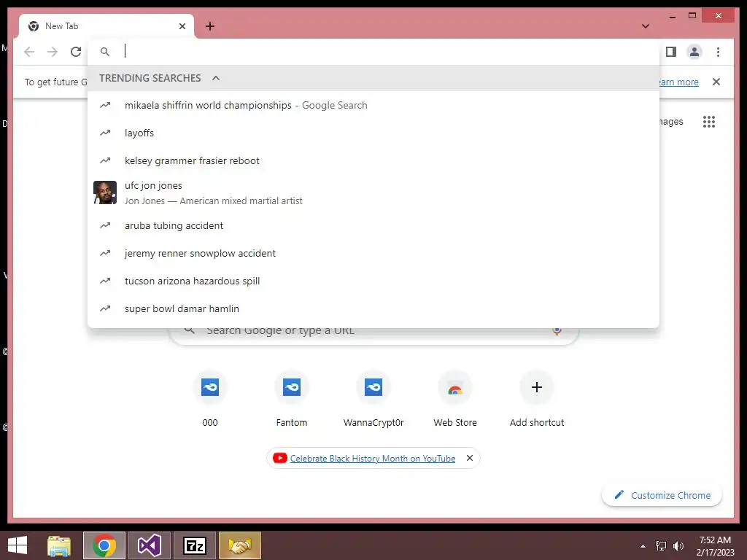Open the 000 shortcut

210,399
